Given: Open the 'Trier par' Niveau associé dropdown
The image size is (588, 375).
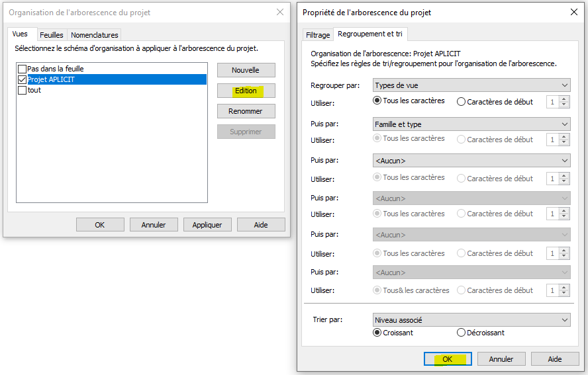Looking at the screenshot, I should (471, 320).
